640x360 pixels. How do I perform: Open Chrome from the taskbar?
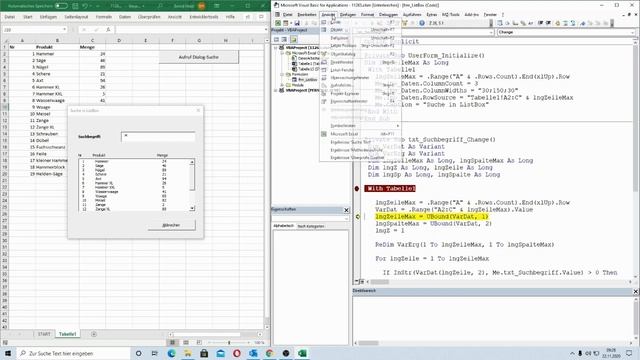269,353
